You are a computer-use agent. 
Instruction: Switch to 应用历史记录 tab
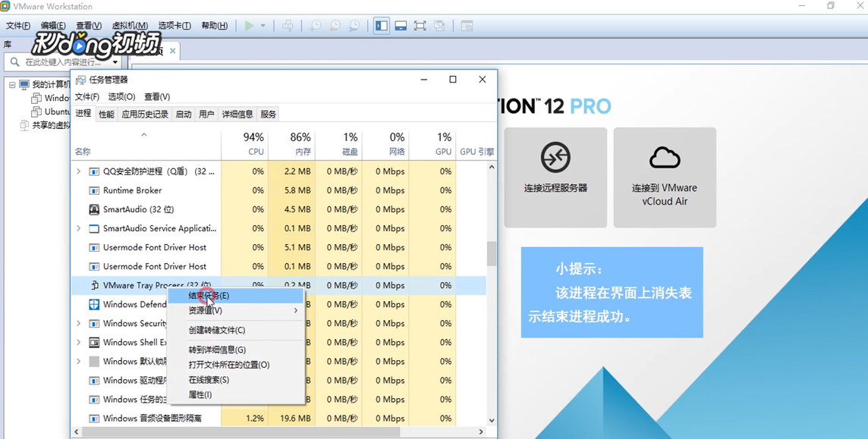coord(144,114)
